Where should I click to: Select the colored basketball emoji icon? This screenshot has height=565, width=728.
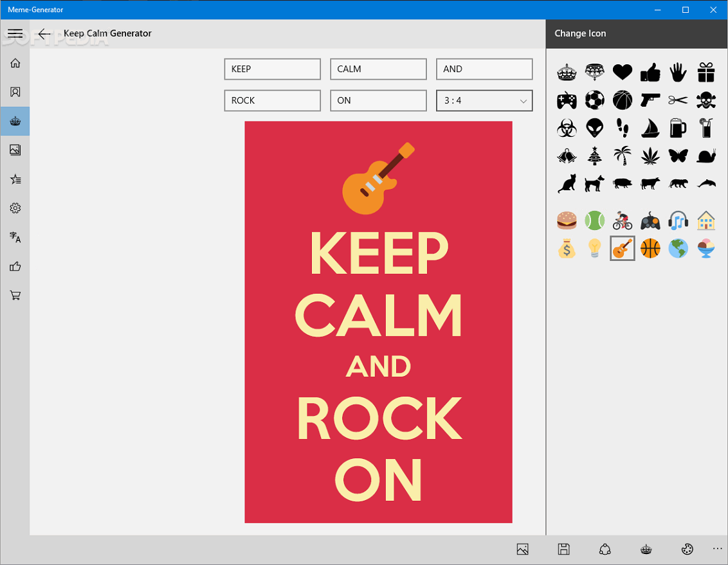tap(650, 248)
